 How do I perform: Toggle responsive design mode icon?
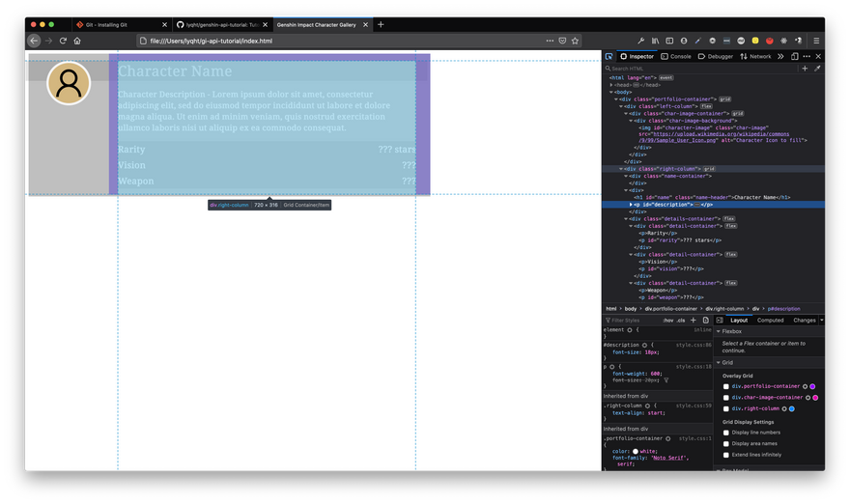[x=794, y=57]
